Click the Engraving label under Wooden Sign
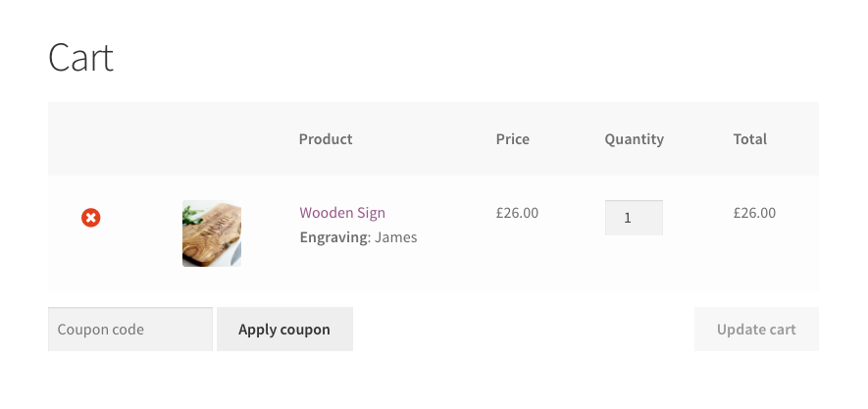Screen dimensions: 868x409 pyautogui.click(x=334, y=237)
